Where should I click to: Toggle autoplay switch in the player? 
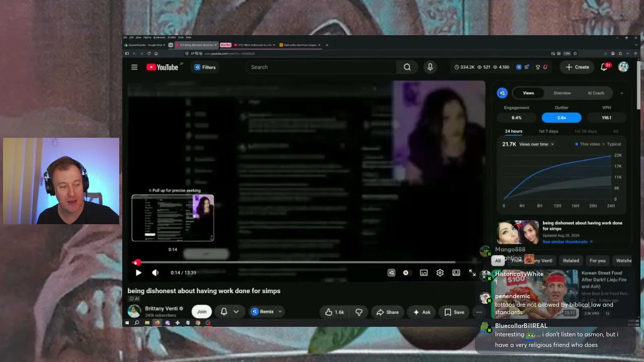[406, 273]
